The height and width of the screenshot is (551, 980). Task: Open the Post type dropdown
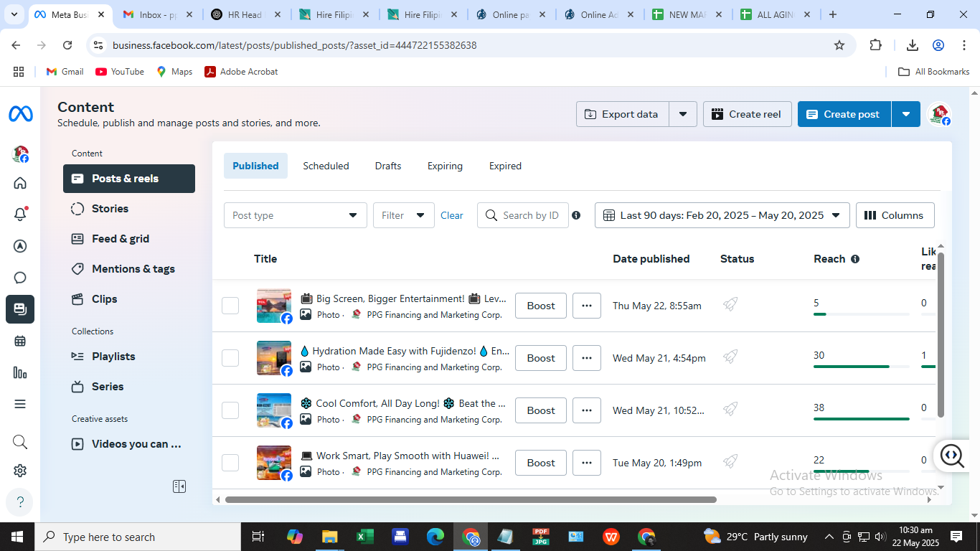tap(296, 215)
